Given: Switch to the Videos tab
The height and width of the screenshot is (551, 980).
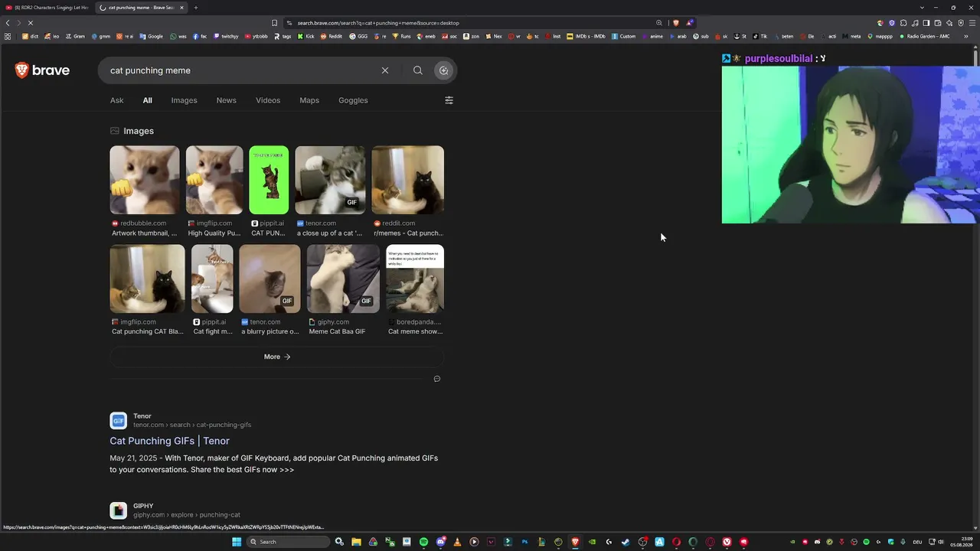Looking at the screenshot, I should click(268, 100).
